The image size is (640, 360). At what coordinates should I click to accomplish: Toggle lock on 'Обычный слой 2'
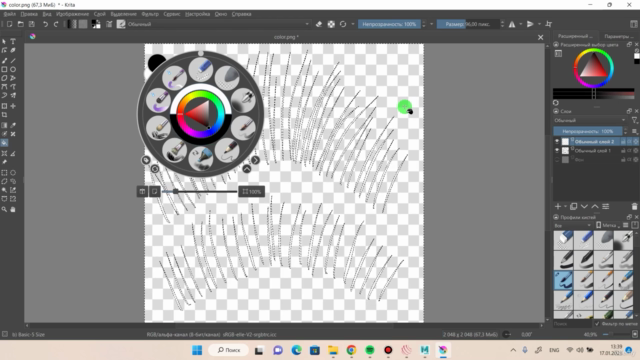tap(623, 142)
